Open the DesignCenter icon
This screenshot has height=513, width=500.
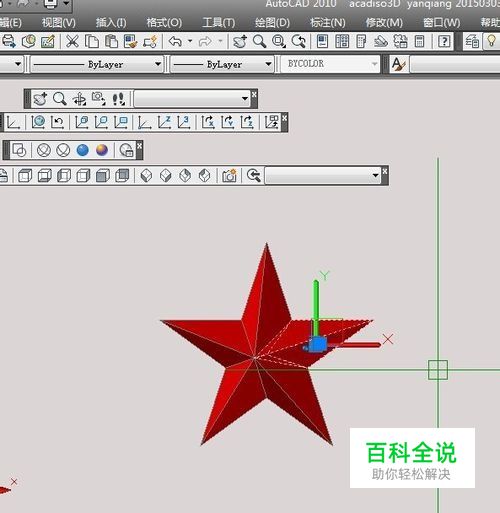[x=342, y=41]
